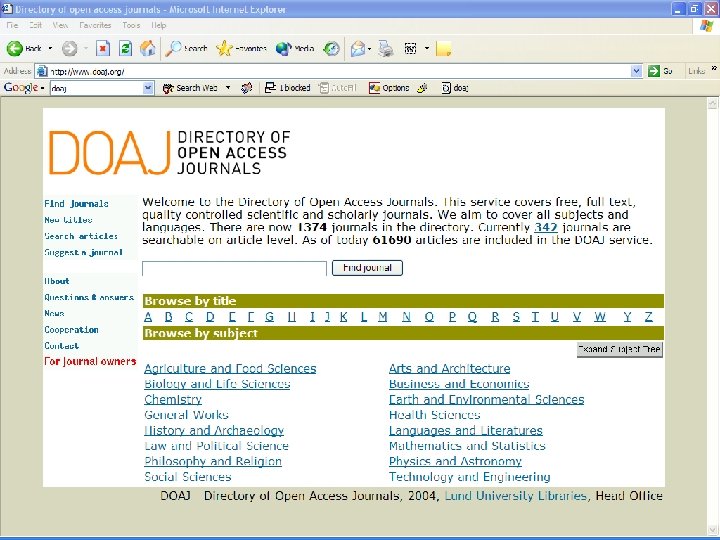Open the File menu
This screenshot has width=720, height=540.
12,25
